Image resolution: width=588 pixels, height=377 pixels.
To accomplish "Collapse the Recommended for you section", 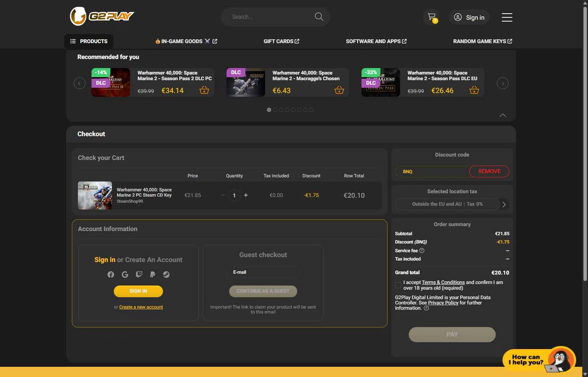I will [x=503, y=115].
